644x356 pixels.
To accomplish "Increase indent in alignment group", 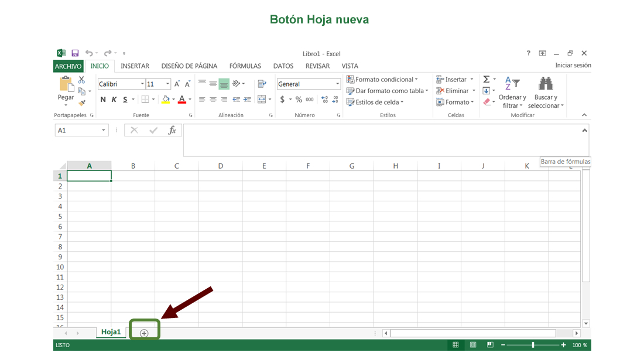I will click(247, 100).
